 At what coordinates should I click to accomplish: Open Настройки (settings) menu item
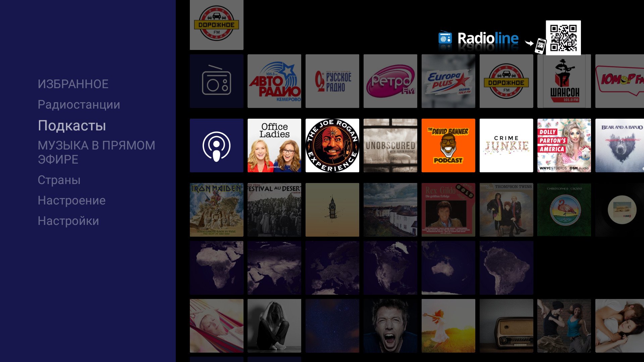click(68, 221)
